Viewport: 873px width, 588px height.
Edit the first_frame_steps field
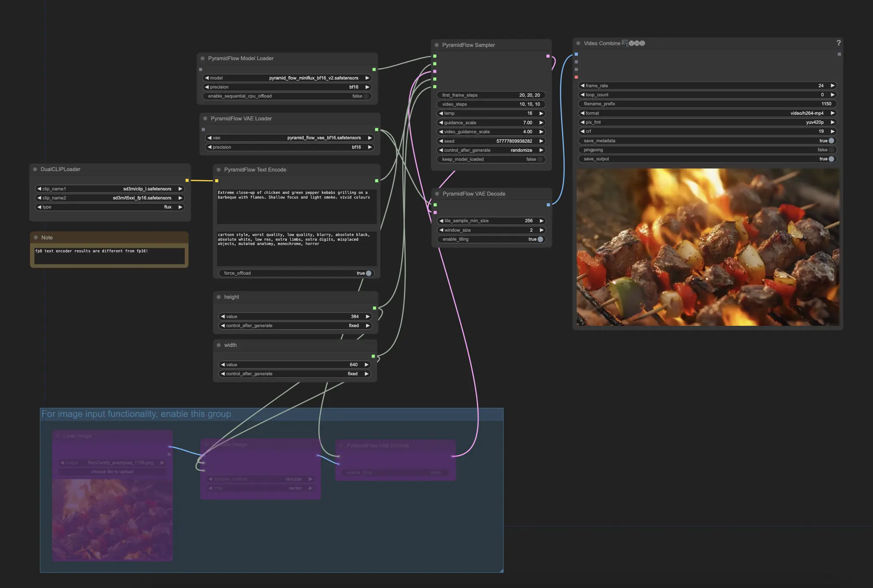point(491,95)
